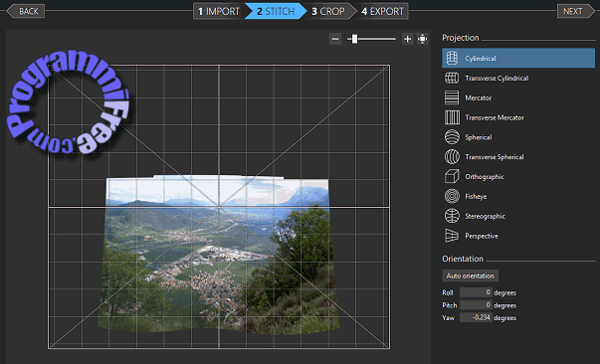600x364 pixels.
Task: Click the fit-to-view zoom icon
Action: pyautogui.click(x=423, y=39)
